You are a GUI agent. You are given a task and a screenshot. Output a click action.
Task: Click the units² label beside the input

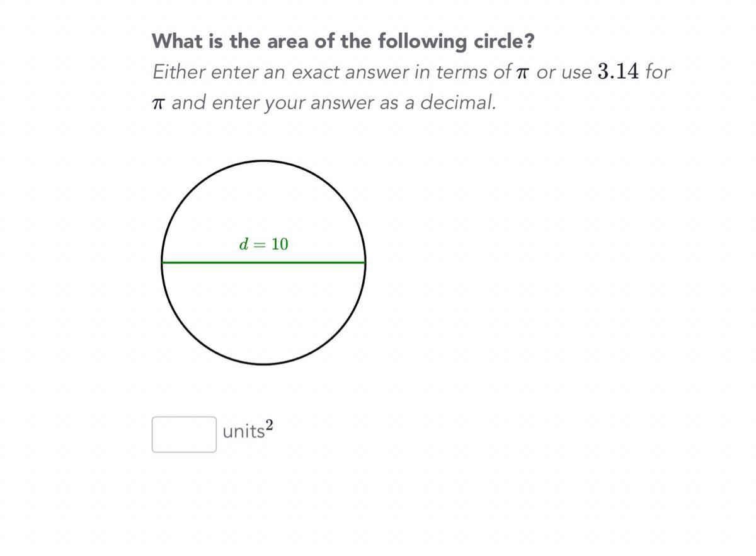[x=248, y=431]
